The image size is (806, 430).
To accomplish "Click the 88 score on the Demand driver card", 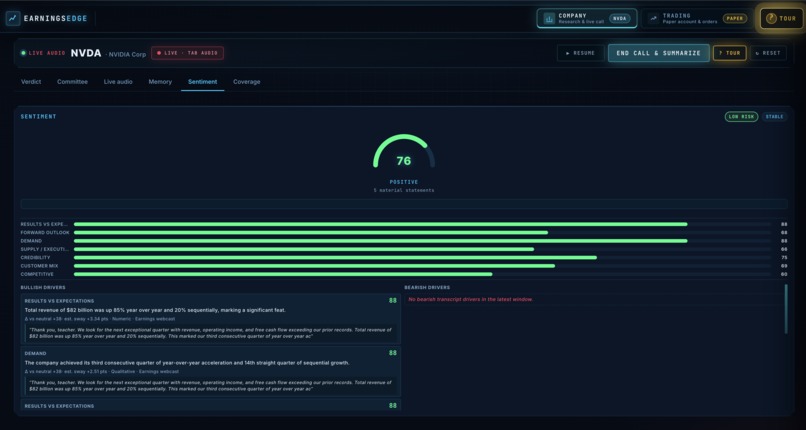I will coord(393,353).
